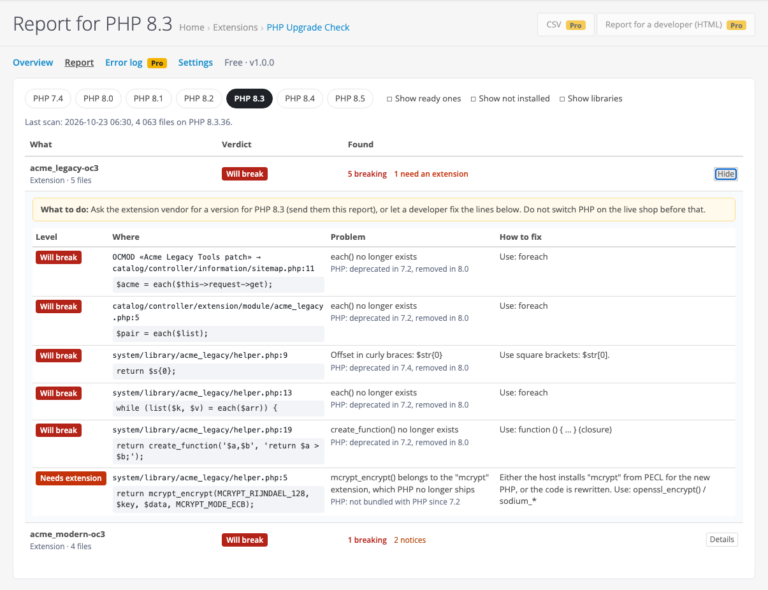The image size is (768, 590).
Task: Click the 'Offset in curly braces: $str{0}' problem
Action: point(386,355)
